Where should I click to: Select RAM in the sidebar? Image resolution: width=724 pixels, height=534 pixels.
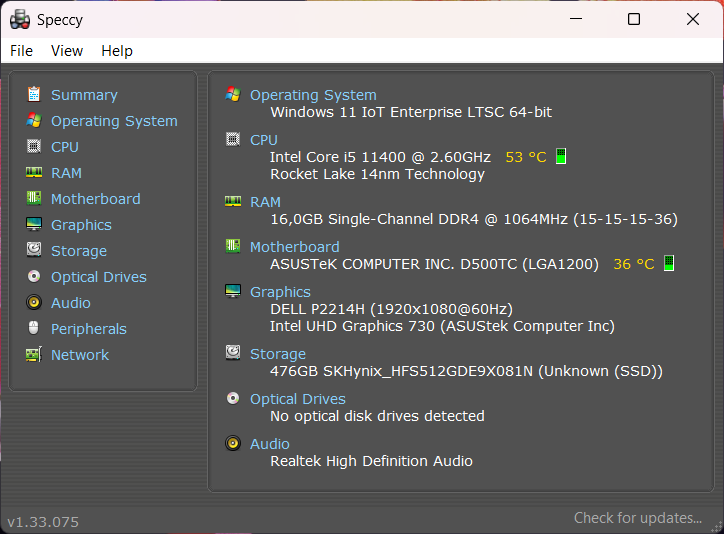(66, 173)
